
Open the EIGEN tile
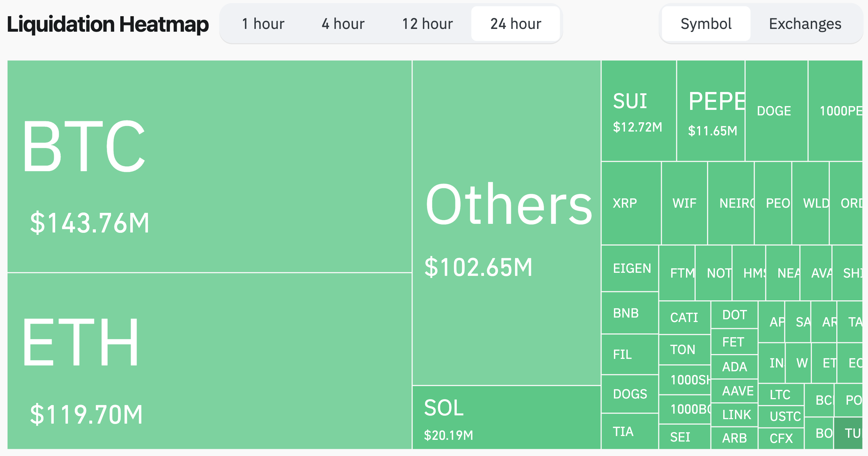[x=632, y=268]
